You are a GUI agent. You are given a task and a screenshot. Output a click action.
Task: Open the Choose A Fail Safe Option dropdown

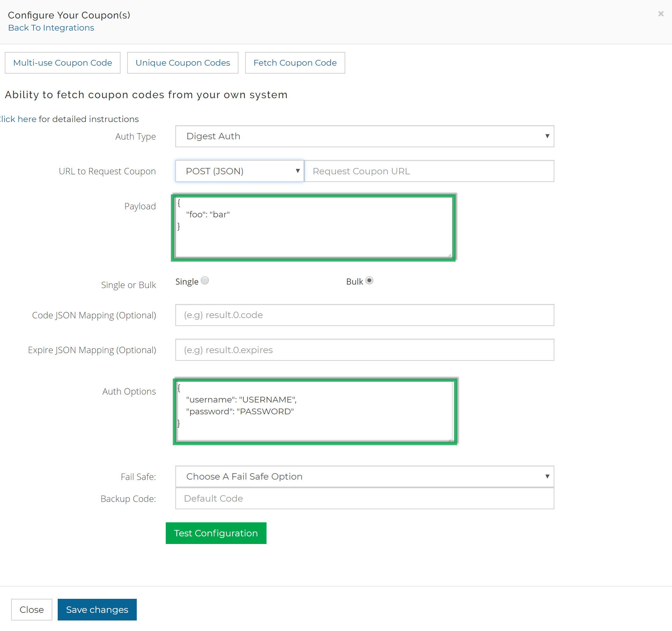point(364,476)
